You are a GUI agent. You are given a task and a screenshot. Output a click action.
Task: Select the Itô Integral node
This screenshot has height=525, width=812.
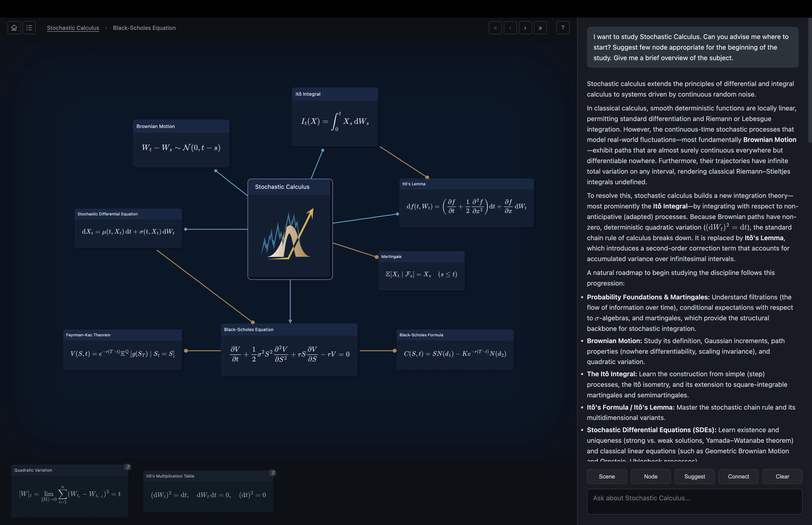[x=335, y=117]
